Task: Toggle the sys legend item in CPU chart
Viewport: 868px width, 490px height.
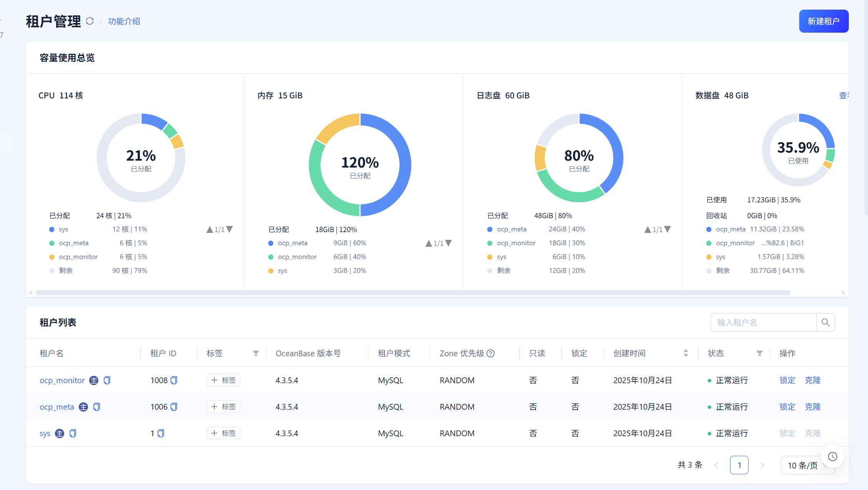Action: click(63, 229)
